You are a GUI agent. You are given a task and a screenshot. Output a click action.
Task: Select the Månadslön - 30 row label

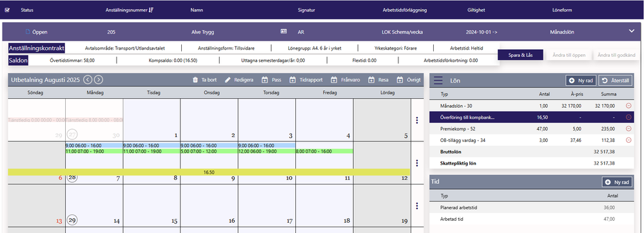pos(456,106)
